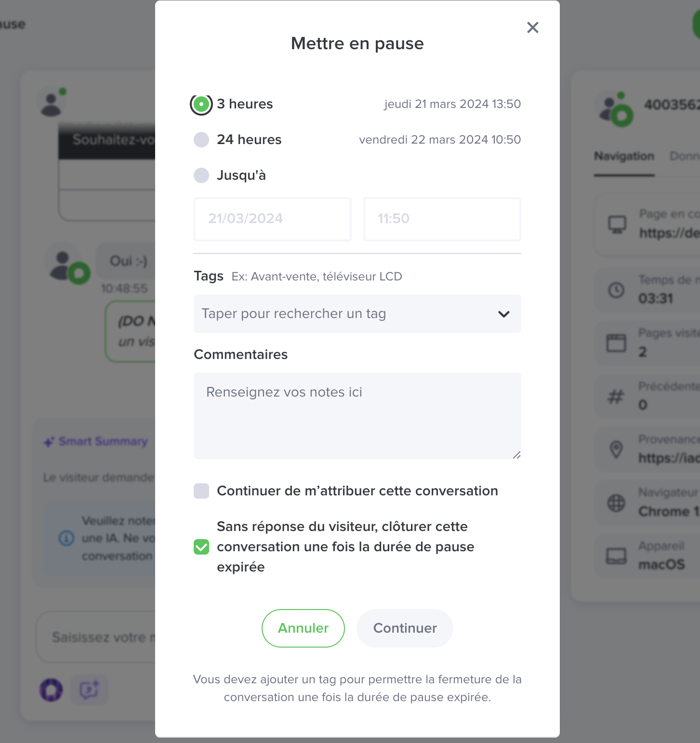The image size is (700, 743).
Task: Select the 3 heures radio option
Action: (201, 104)
